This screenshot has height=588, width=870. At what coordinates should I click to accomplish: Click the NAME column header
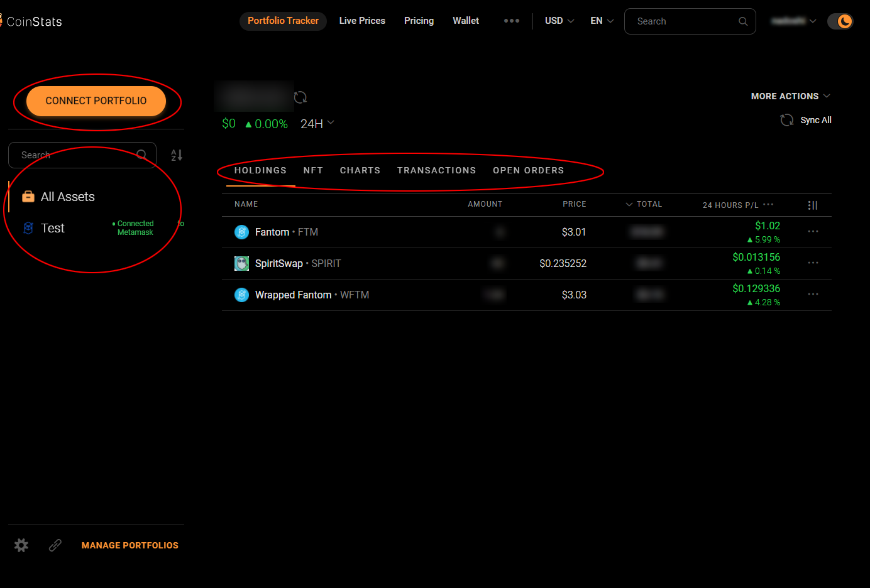pos(246,204)
